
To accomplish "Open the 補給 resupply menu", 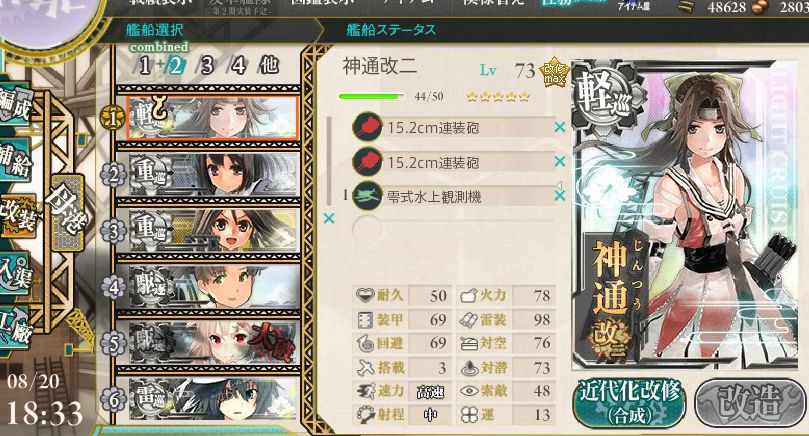I will coord(14,162).
